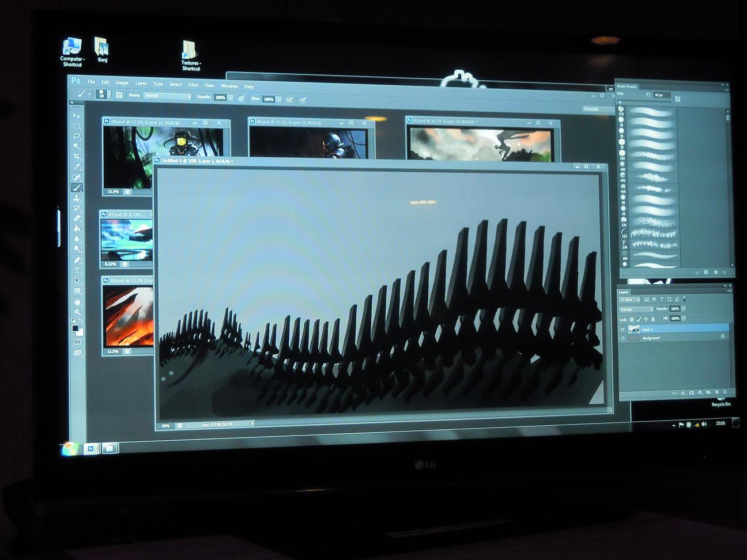Hide Layer 1 using its eye icon
The height and width of the screenshot is (560, 747).
click(622, 329)
